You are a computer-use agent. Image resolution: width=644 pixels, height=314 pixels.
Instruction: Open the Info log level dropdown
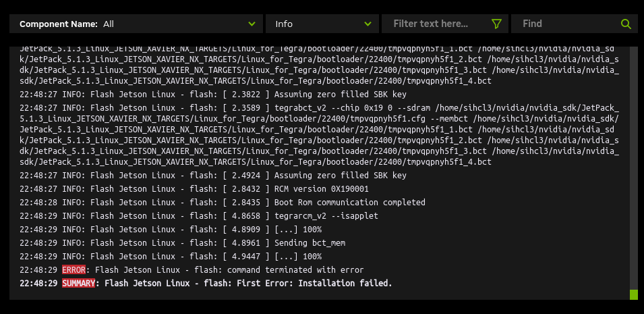(322, 24)
